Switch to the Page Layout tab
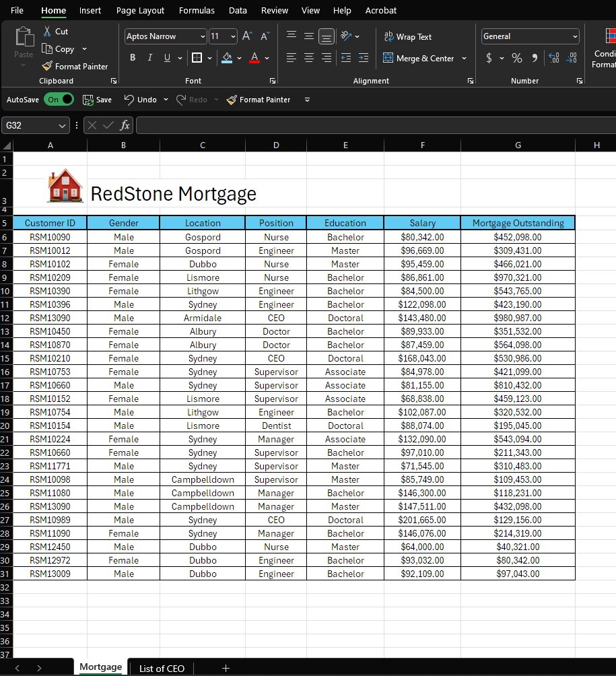 pos(140,10)
